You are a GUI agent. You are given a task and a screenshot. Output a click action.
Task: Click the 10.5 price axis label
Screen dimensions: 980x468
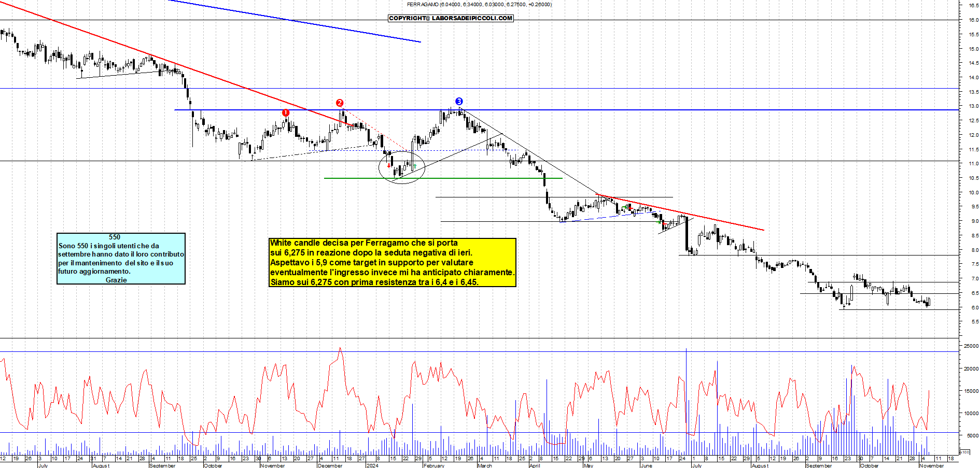[974, 178]
